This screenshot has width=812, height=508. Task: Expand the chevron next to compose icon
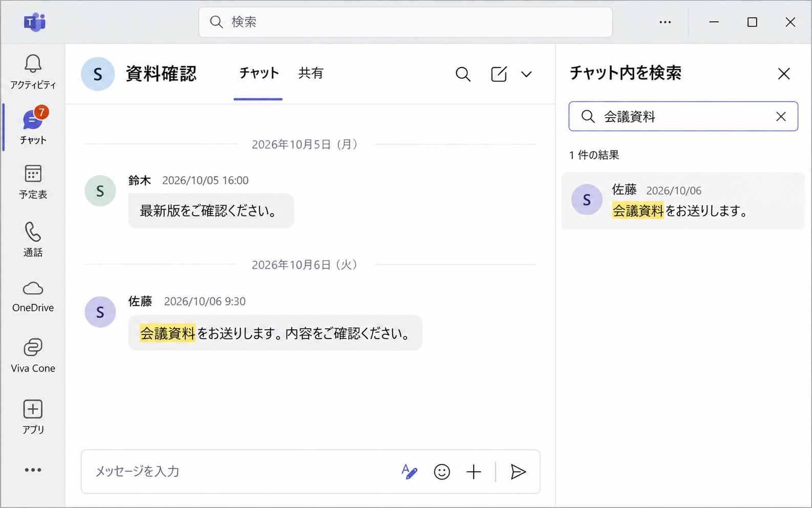[x=526, y=74]
